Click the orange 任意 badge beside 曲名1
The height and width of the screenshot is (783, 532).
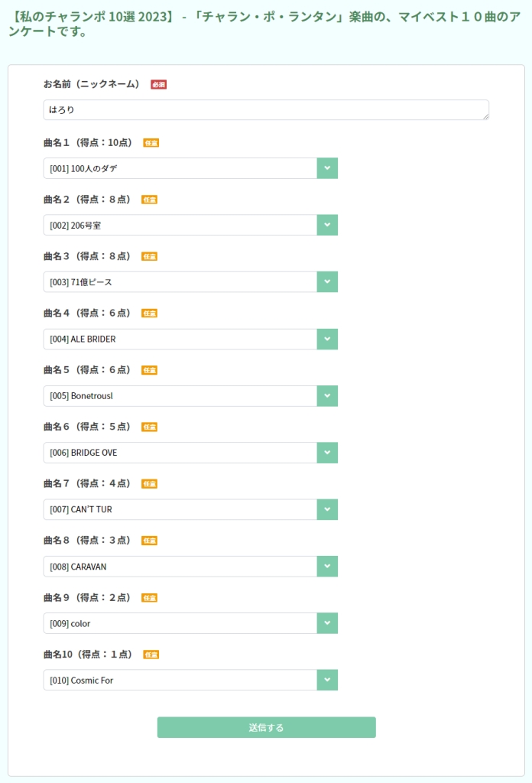(151, 143)
